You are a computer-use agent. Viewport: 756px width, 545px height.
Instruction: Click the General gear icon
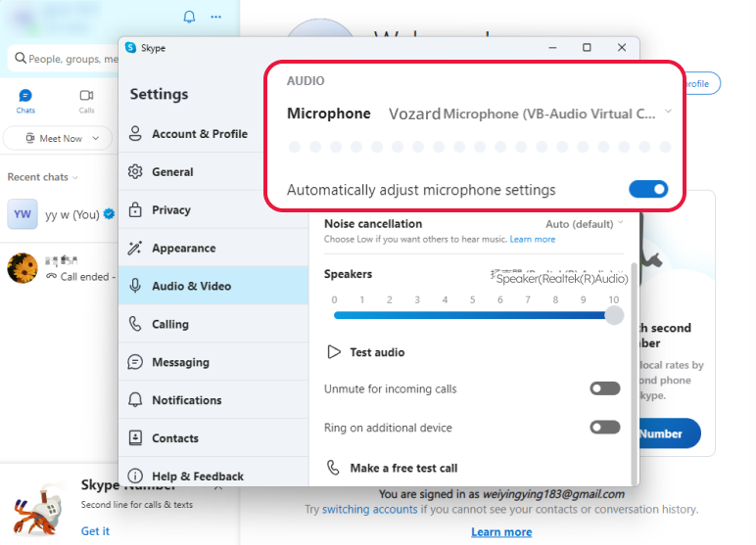pos(135,171)
